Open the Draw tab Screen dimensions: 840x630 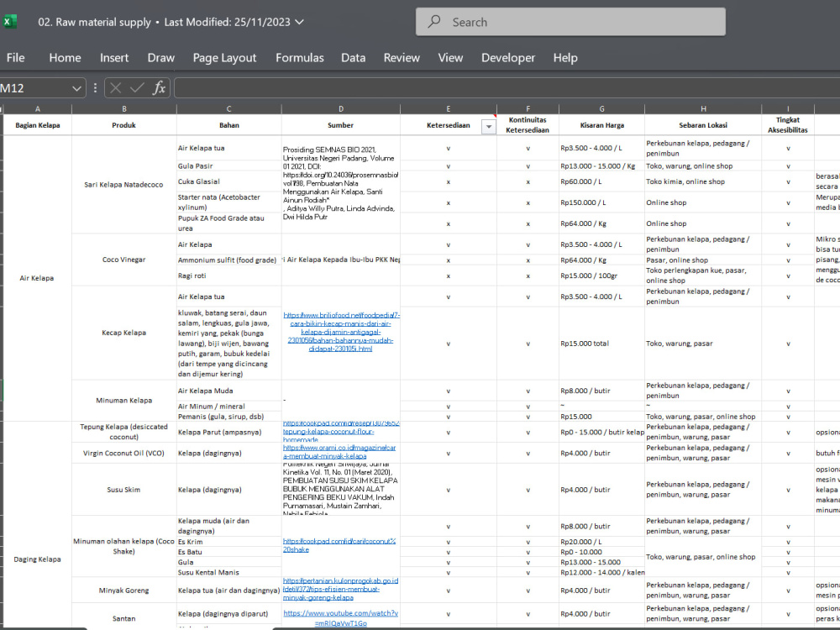(160, 57)
